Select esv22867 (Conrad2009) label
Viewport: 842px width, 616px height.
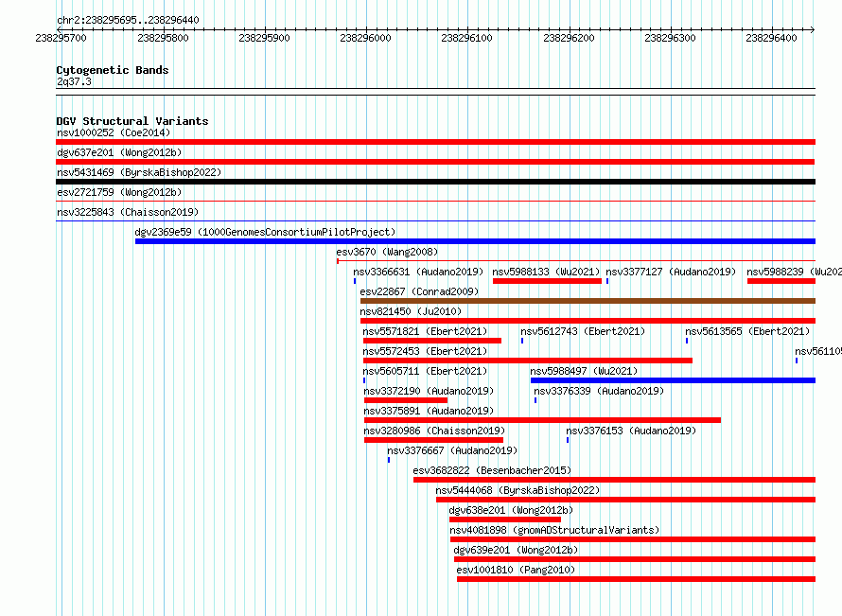(419, 291)
